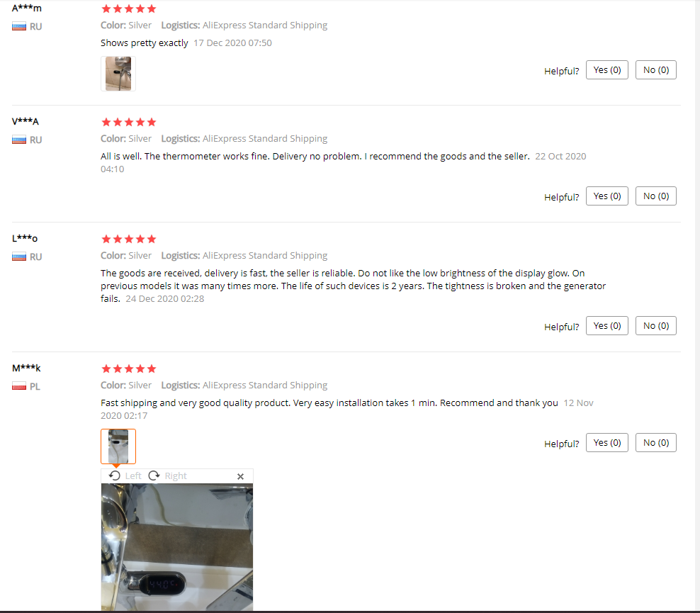Vote No on L***o's review
Image resolution: width=700 pixels, height=613 pixels.
(656, 326)
